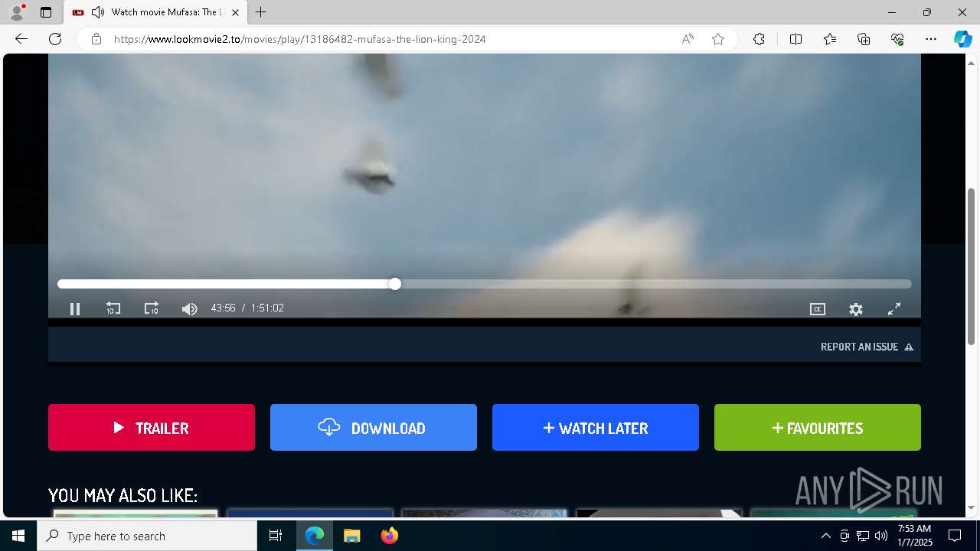980x551 pixels.
Task: Open Browser essentials heart icon
Action: (897, 39)
